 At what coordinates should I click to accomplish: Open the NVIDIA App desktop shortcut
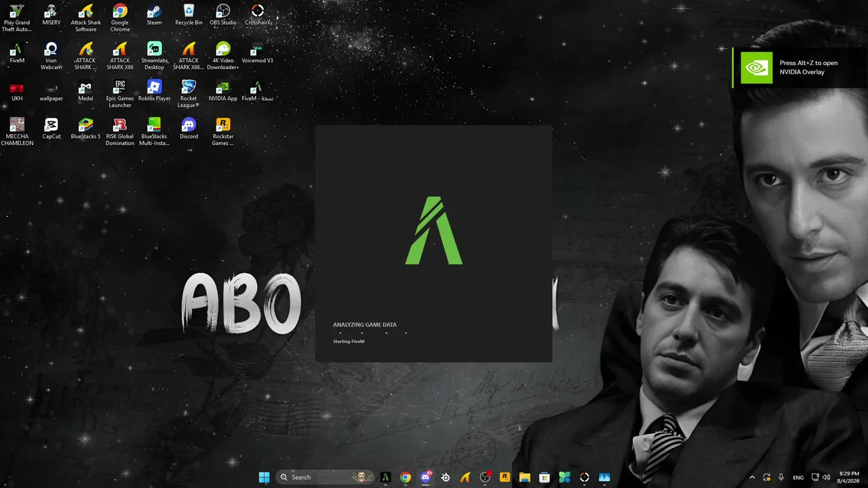tap(223, 91)
